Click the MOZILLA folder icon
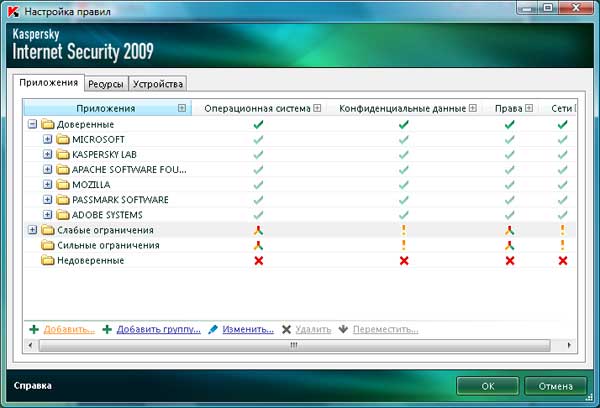This screenshot has height=408, width=600. [63, 184]
